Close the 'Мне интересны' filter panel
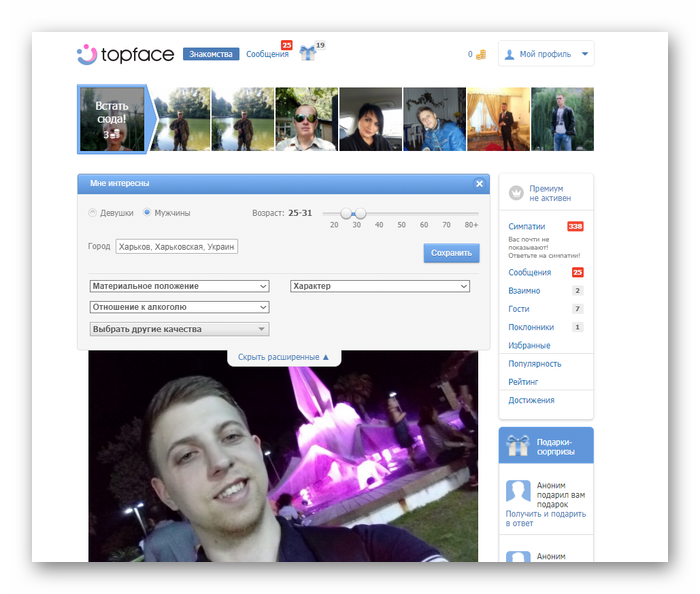The image size is (700, 594). [480, 184]
